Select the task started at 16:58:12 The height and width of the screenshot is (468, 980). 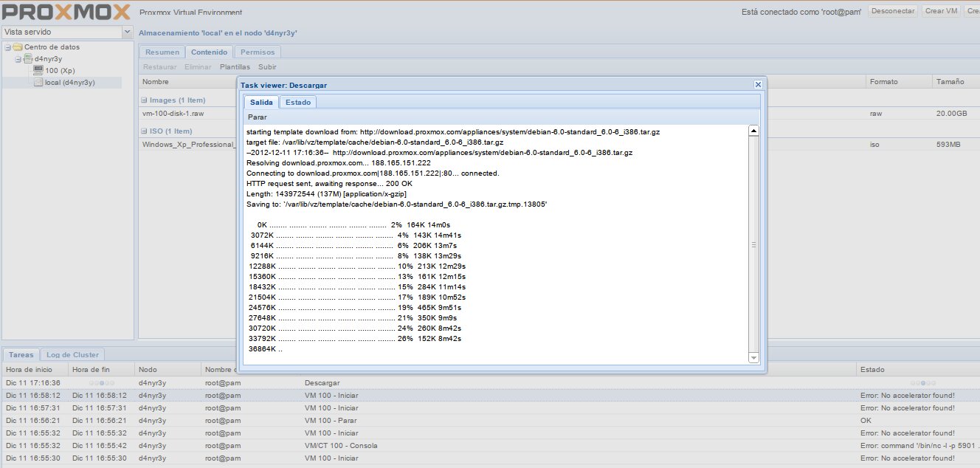coord(490,396)
